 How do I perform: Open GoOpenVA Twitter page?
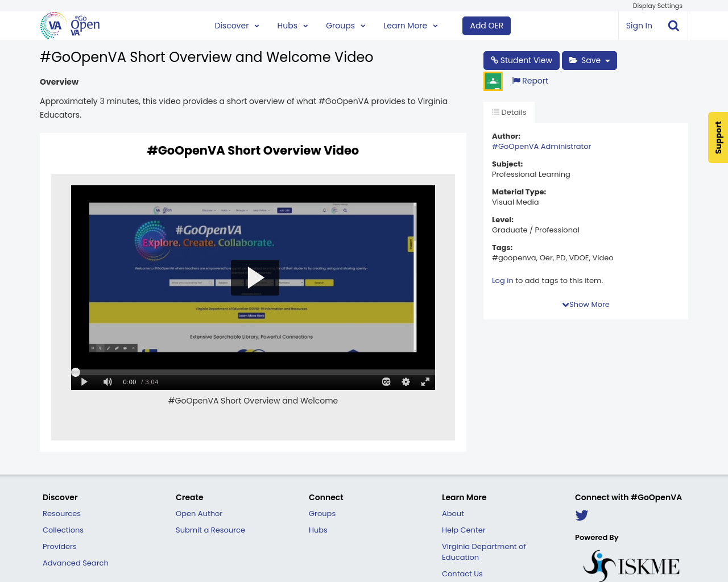581,515
